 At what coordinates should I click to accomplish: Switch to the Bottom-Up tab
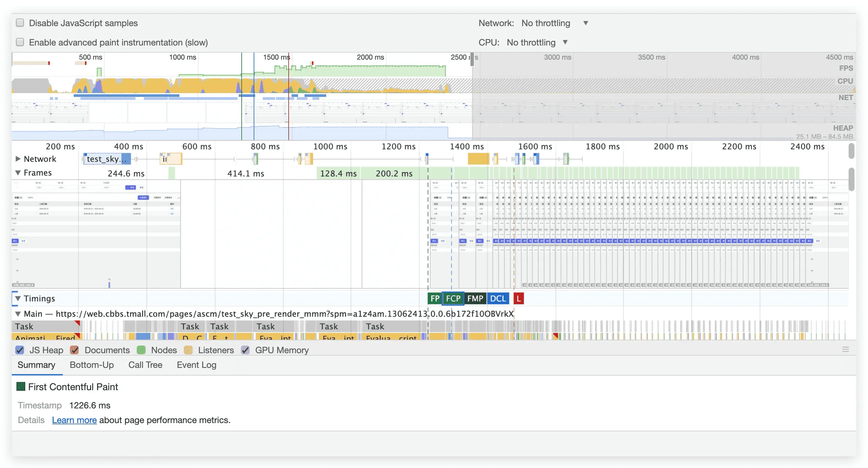92,365
